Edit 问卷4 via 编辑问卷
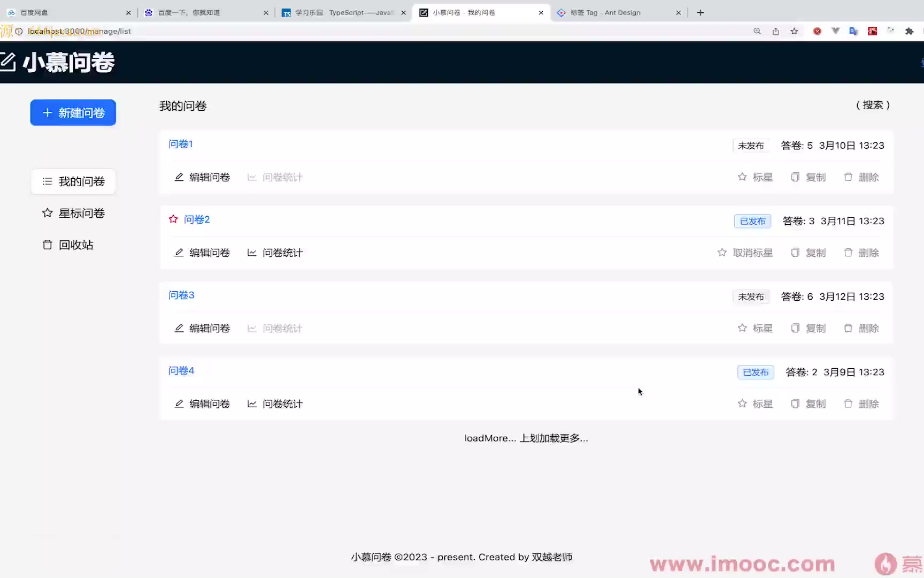Screen dimensions: 924x578 coord(202,404)
